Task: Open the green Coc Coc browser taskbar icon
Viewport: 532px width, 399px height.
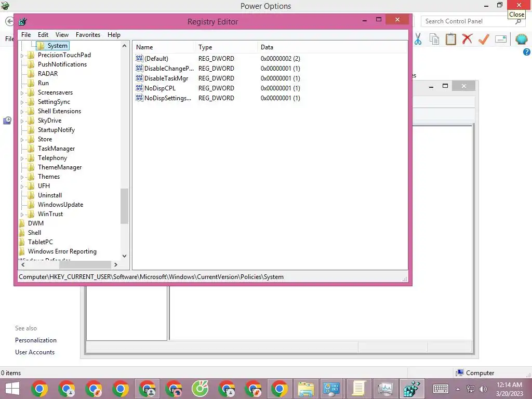Action: [200, 389]
